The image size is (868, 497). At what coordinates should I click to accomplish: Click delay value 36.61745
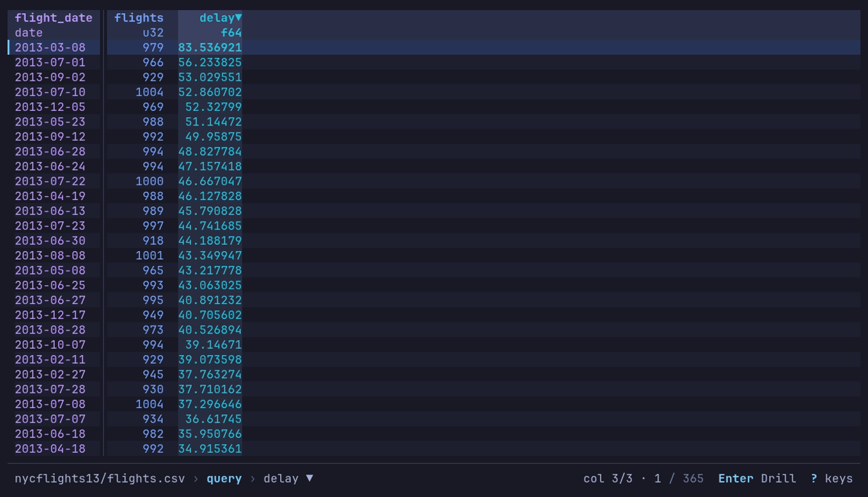[x=213, y=419]
